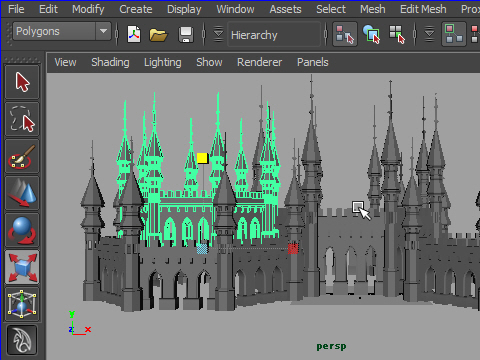Click the XYZ axis orientation gizmo
This screenshot has width=480, height=360.
(80, 323)
